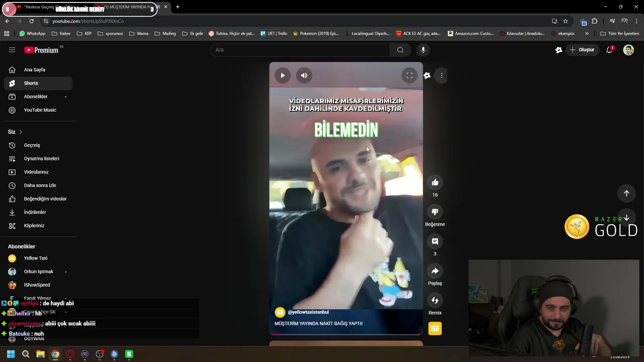The height and width of the screenshot is (362, 644).
Task: Open the UET | Trello bookmark
Action: point(274,34)
